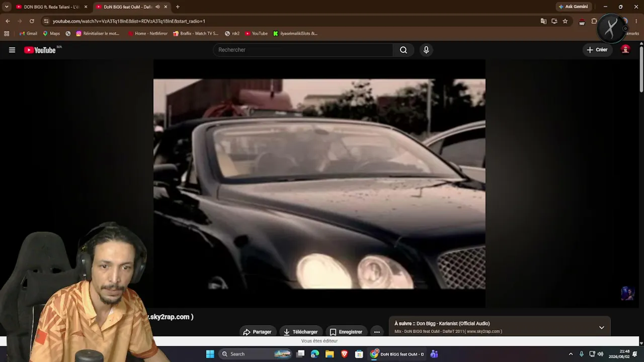Open Chrome three-dot menu

(x=636, y=21)
